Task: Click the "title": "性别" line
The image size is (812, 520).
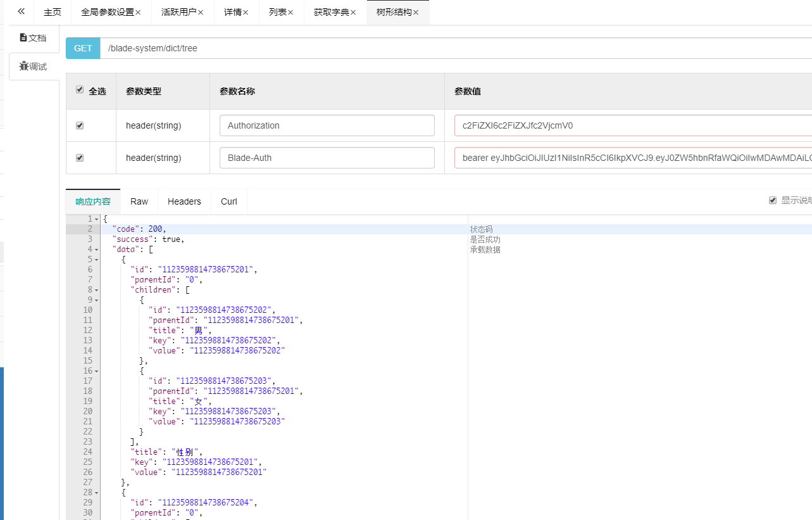Action: (167, 452)
